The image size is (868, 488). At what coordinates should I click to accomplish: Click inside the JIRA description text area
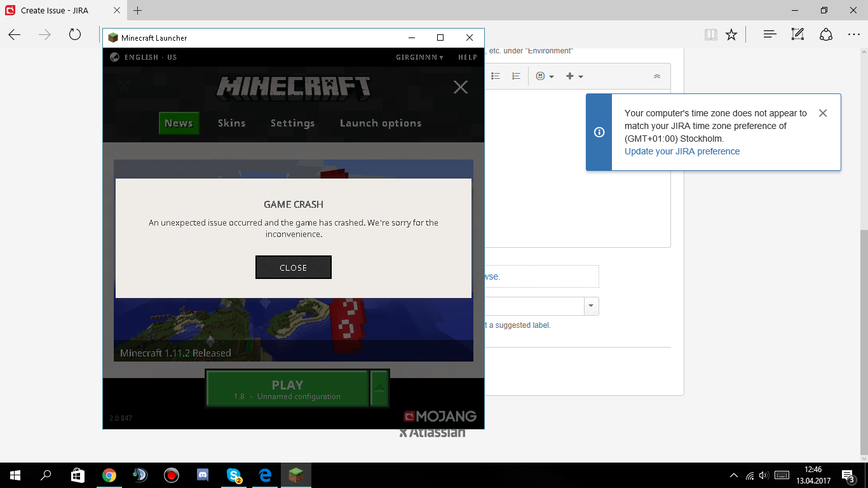(x=577, y=168)
